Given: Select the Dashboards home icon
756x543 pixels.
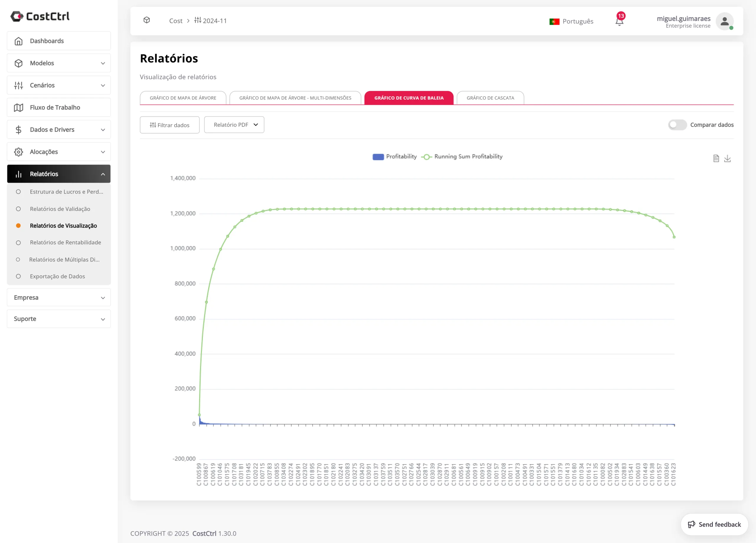Looking at the screenshot, I should [19, 41].
